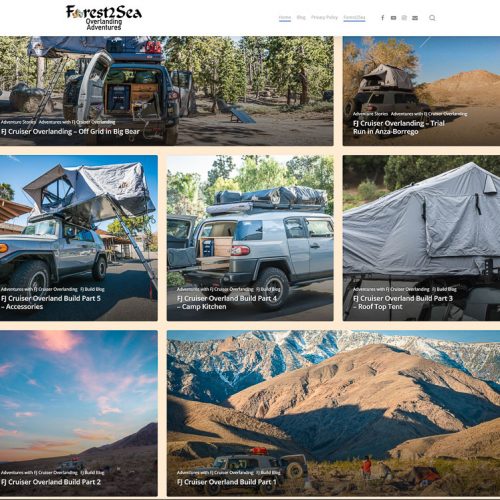Open FJ Cruiser Overland Build Part 2 title
The height and width of the screenshot is (500, 500).
(x=51, y=482)
